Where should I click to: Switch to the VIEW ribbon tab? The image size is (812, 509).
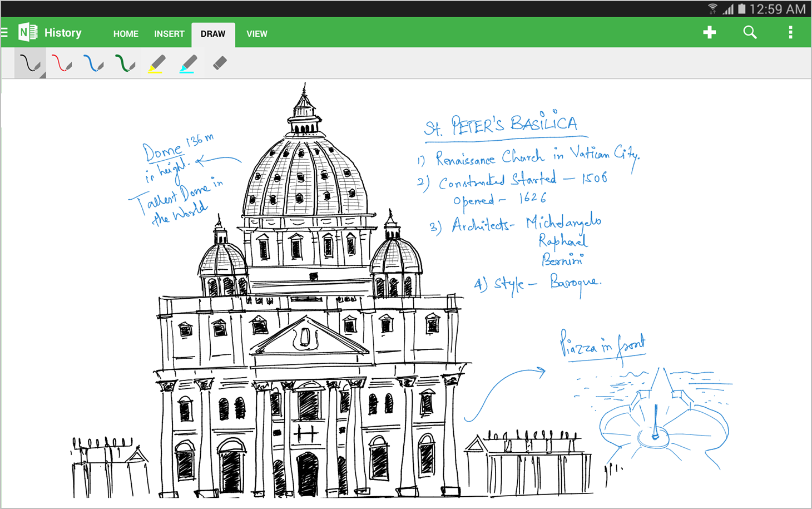click(257, 33)
